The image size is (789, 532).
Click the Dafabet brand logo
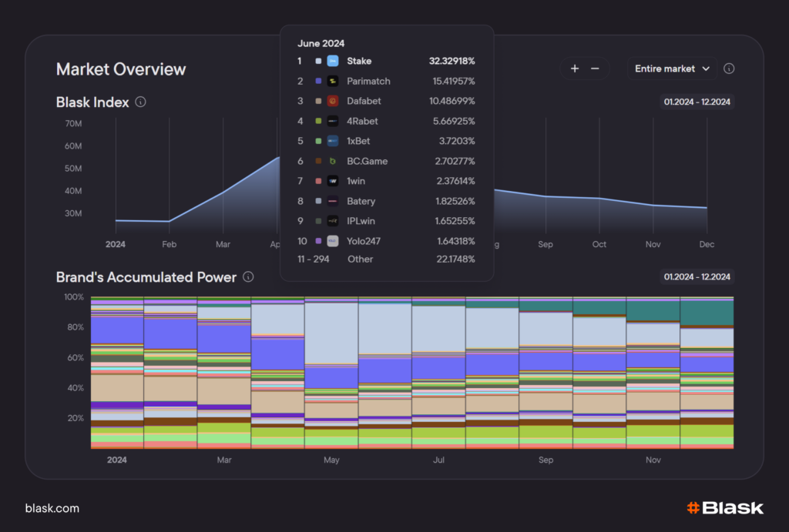(x=333, y=101)
